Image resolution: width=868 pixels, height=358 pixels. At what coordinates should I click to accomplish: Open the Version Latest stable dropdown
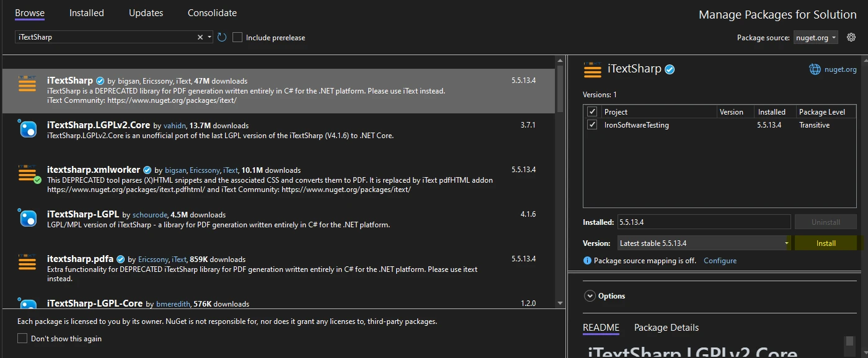[x=704, y=243]
